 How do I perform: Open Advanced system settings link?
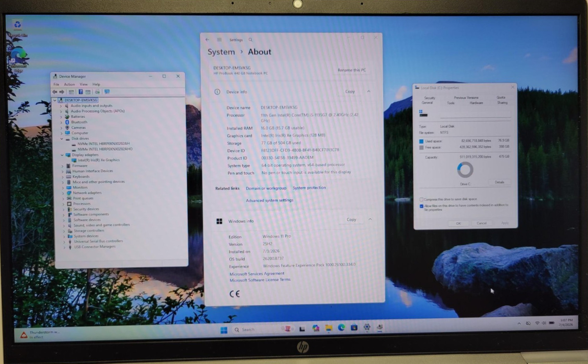point(269,200)
